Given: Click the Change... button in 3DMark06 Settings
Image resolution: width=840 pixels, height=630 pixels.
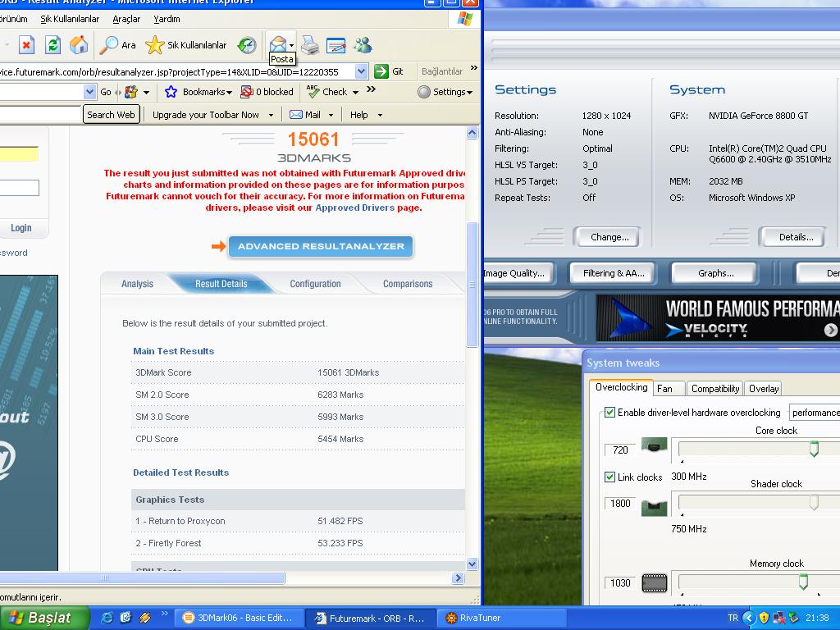Looking at the screenshot, I should point(609,237).
